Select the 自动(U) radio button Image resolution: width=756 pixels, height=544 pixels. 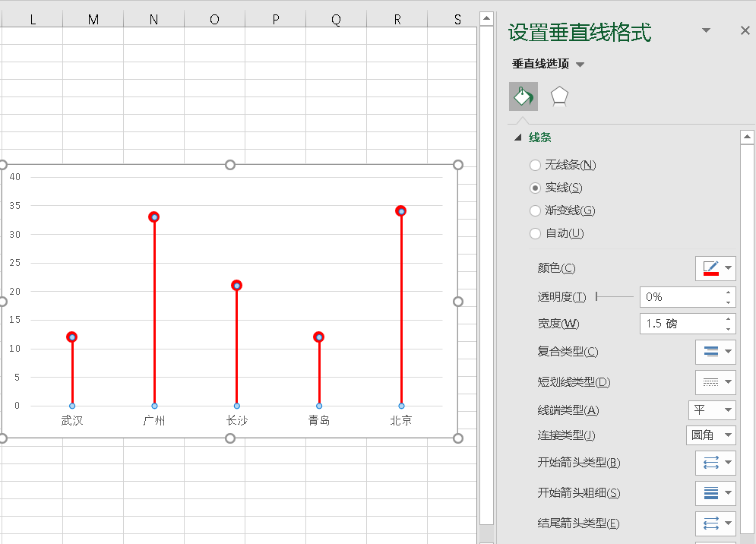[535, 233]
